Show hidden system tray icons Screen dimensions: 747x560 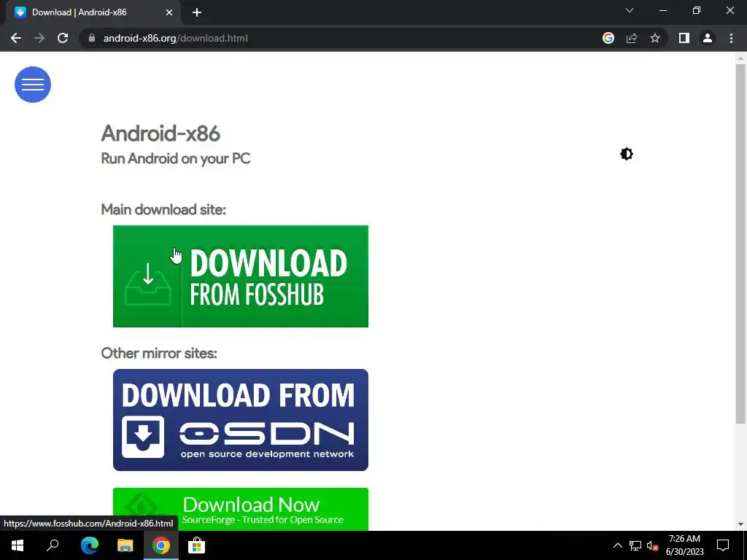(x=617, y=545)
